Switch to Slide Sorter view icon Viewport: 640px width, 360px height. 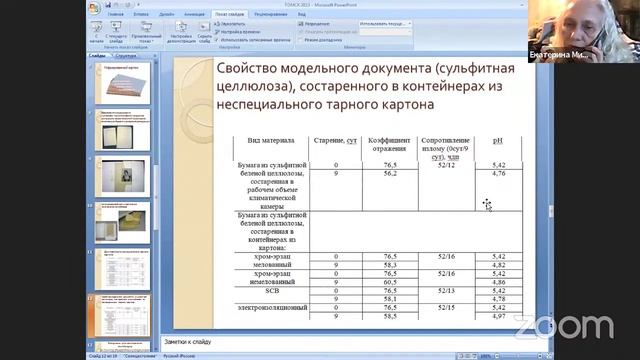[468, 356]
